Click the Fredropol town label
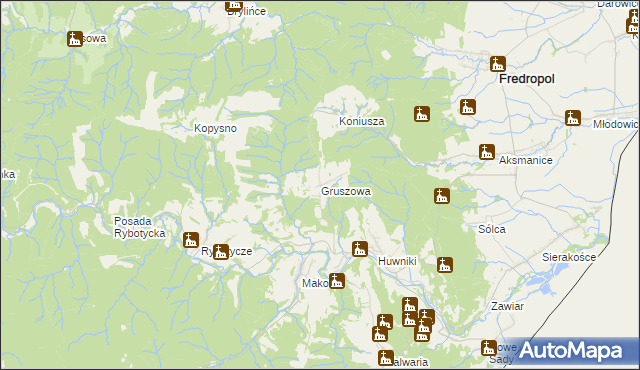 [x=527, y=79]
